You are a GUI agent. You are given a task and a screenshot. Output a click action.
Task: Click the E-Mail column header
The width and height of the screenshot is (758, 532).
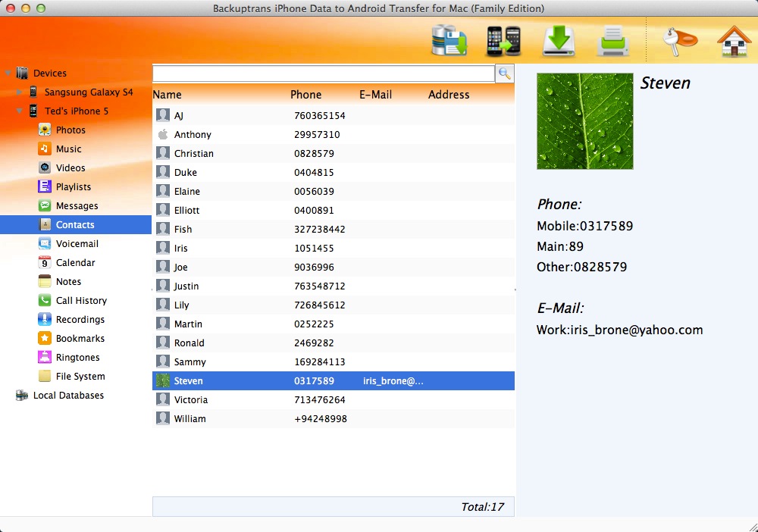376,95
